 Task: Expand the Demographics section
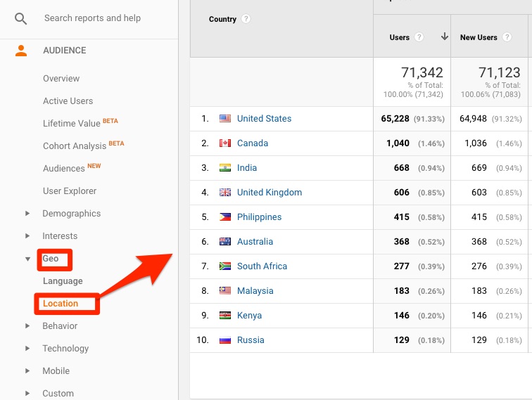[x=27, y=213]
